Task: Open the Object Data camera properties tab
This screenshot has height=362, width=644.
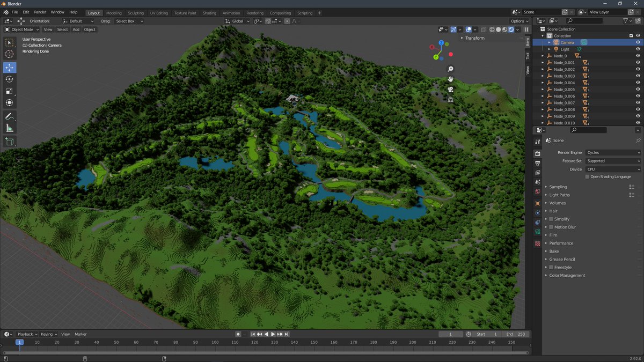Action: click(x=537, y=232)
